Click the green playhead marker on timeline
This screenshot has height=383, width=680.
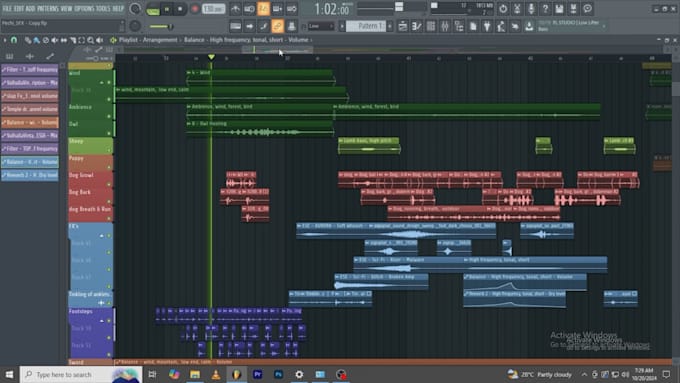[211, 57]
